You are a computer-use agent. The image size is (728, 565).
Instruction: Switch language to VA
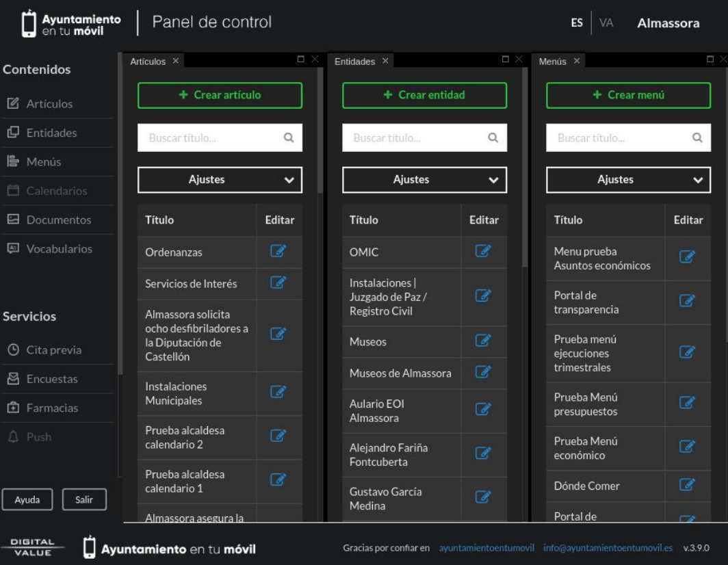(606, 23)
